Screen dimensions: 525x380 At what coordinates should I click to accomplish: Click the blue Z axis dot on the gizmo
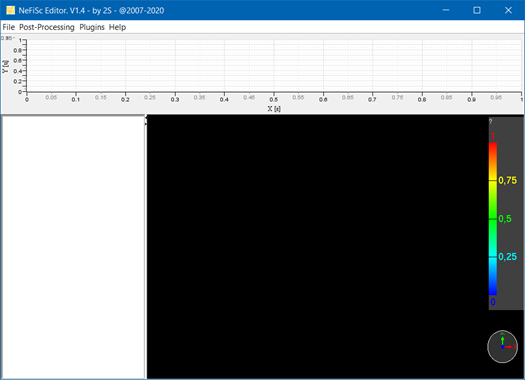click(x=502, y=347)
